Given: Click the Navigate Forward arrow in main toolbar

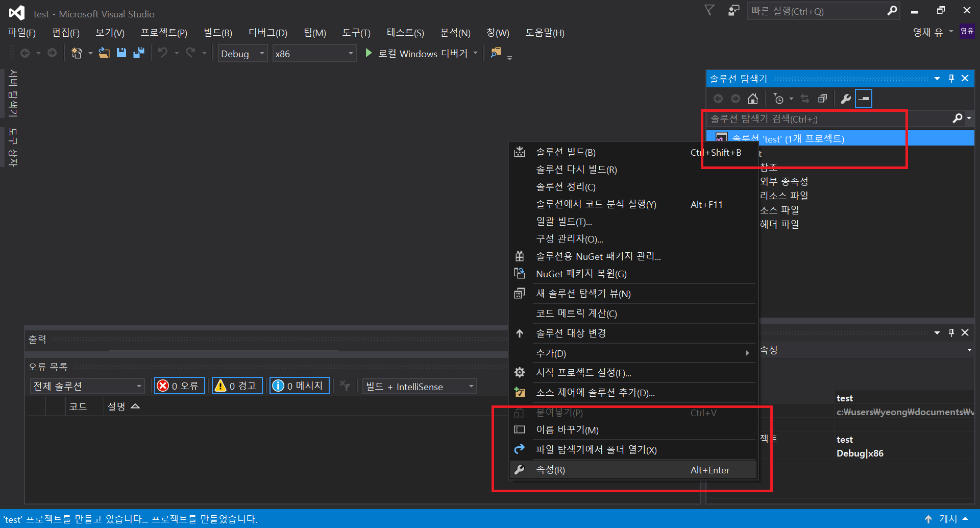Looking at the screenshot, I should coord(52,53).
